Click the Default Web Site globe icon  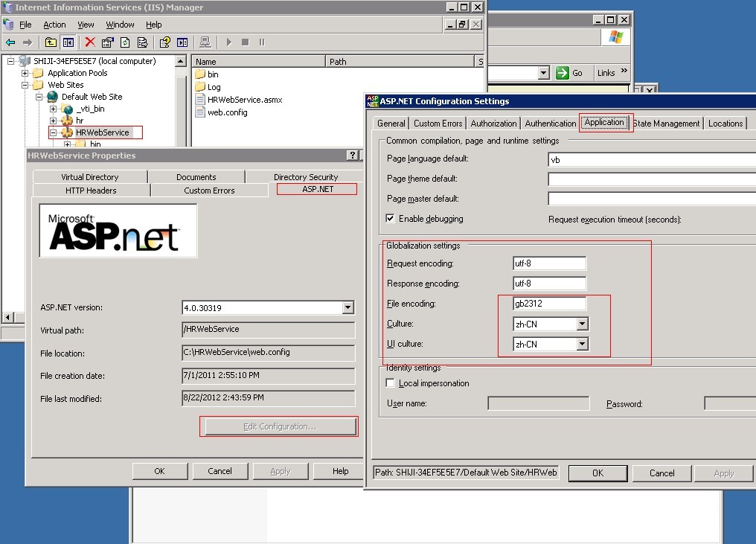click(53, 97)
